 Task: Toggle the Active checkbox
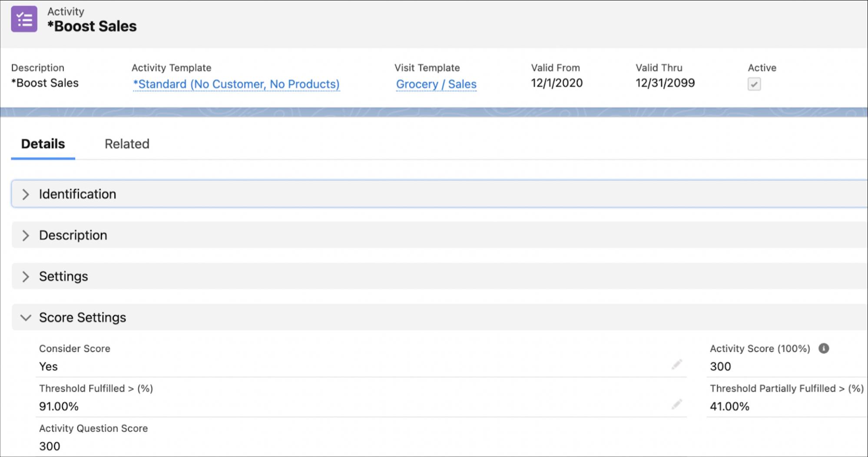(754, 84)
